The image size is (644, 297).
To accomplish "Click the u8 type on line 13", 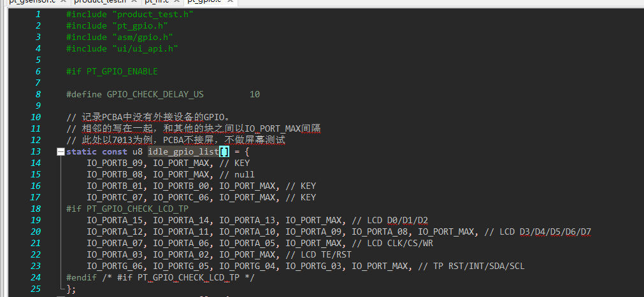I will click(138, 152).
